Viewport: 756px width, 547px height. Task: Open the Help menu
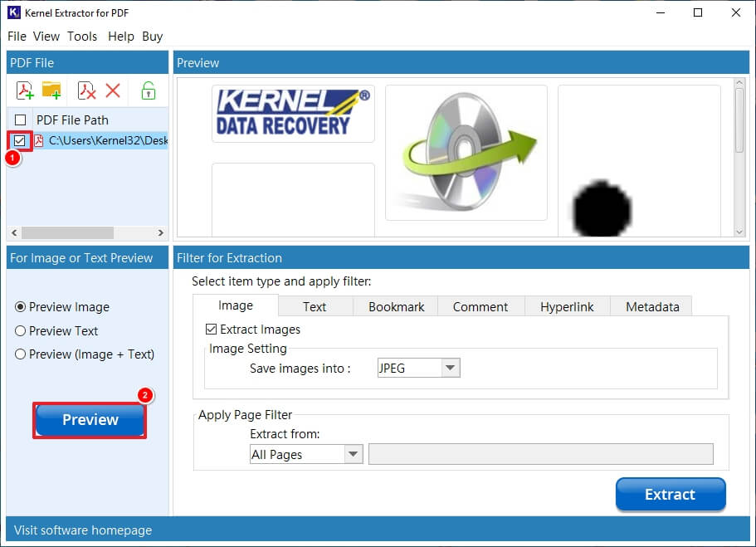point(121,37)
